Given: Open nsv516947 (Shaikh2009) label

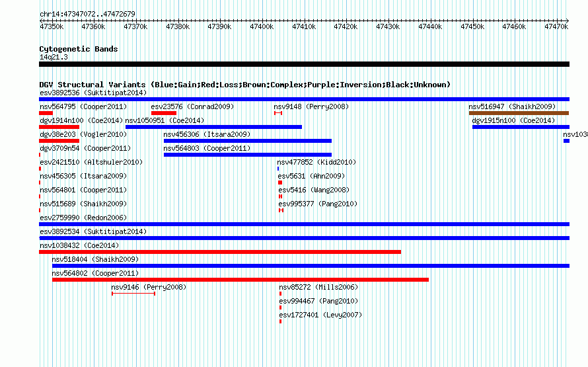Looking at the screenshot, I should 512,106.
